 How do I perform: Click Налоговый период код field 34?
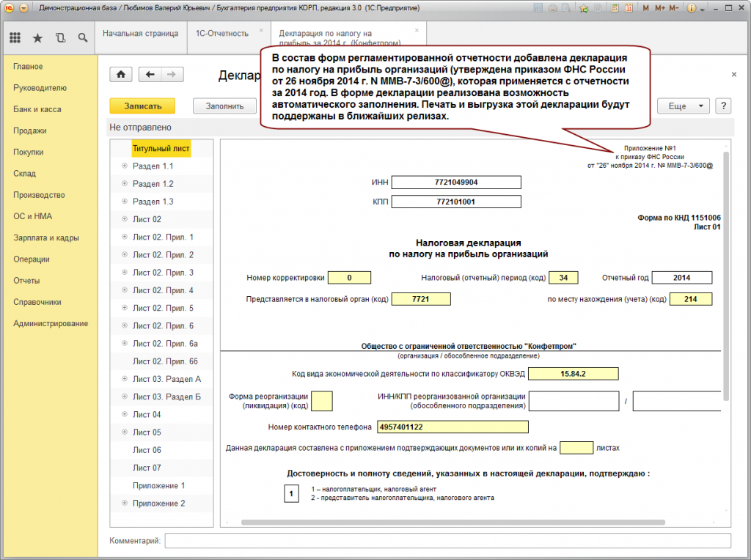563,278
